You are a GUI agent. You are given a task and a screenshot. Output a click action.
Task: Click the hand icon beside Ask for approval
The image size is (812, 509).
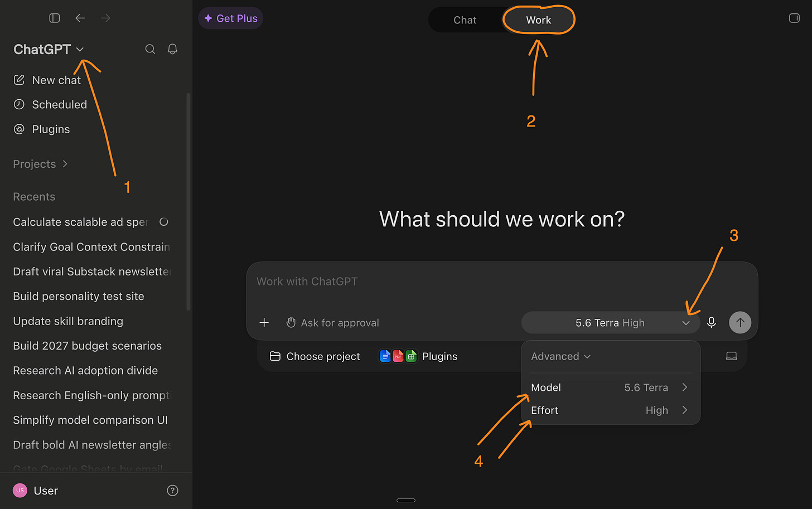(x=291, y=322)
